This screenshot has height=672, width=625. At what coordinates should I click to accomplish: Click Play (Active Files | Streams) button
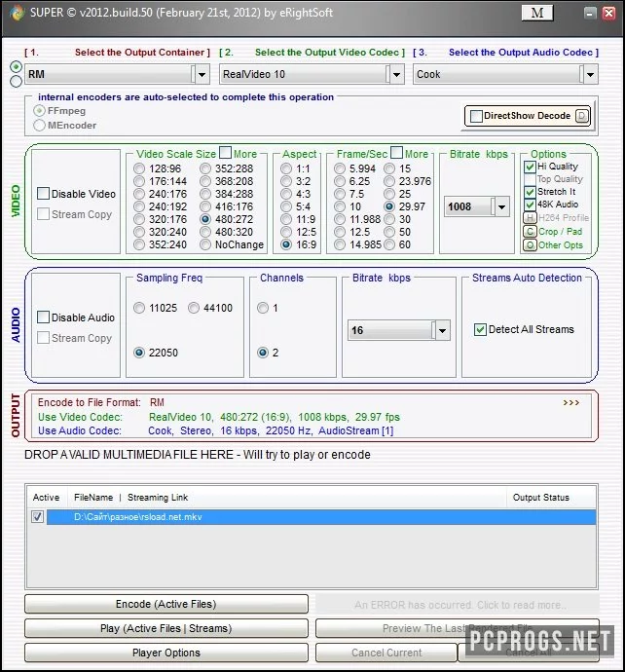[166, 629]
